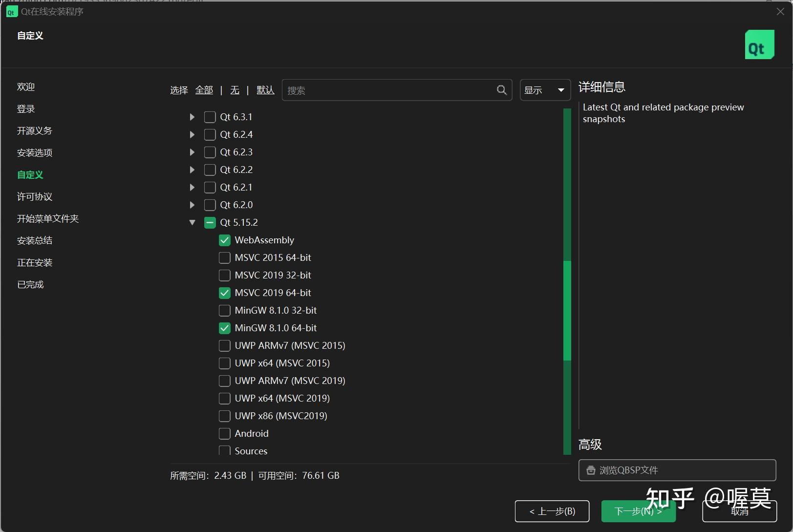Screen dimensions: 793x532
Task: Enable the MSVC 2015 64-bit checkbox
Action: tap(224, 257)
